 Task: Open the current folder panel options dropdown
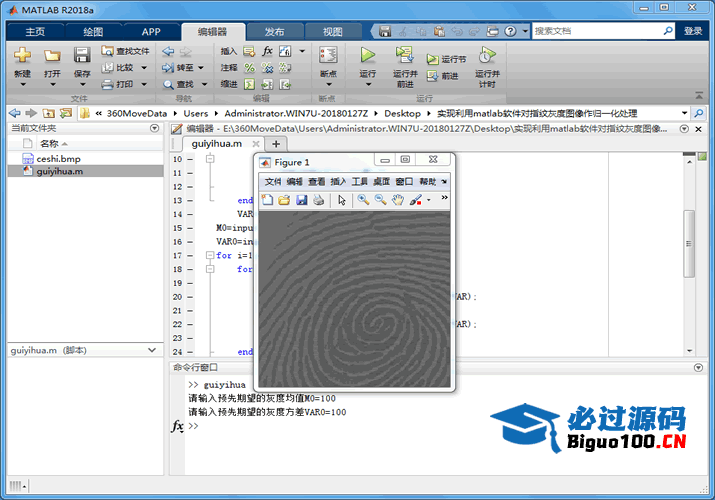(154, 129)
